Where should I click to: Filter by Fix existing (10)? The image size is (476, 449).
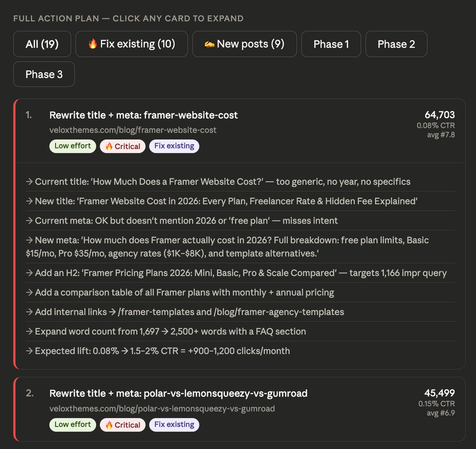pos(132,44)
